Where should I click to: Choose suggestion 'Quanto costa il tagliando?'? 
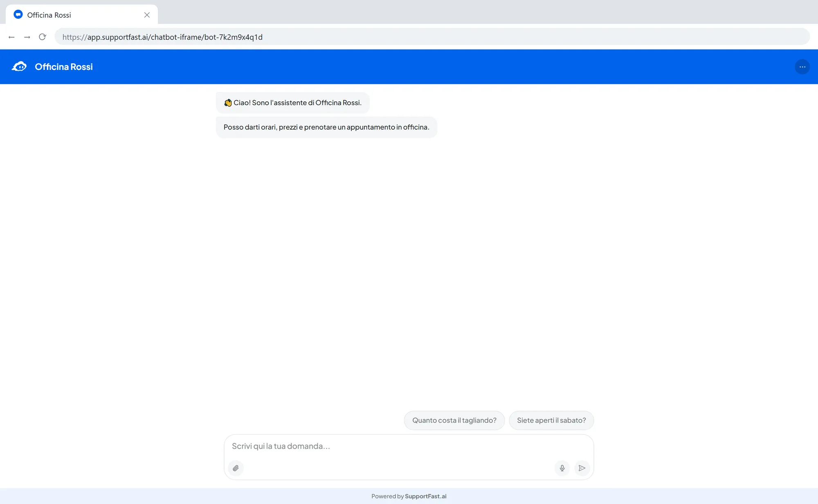pos(454,420)
